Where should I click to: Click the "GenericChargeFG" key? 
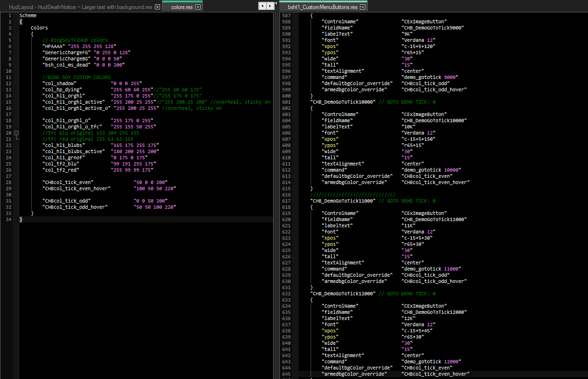pyautogui.click(x=66, y=53)
